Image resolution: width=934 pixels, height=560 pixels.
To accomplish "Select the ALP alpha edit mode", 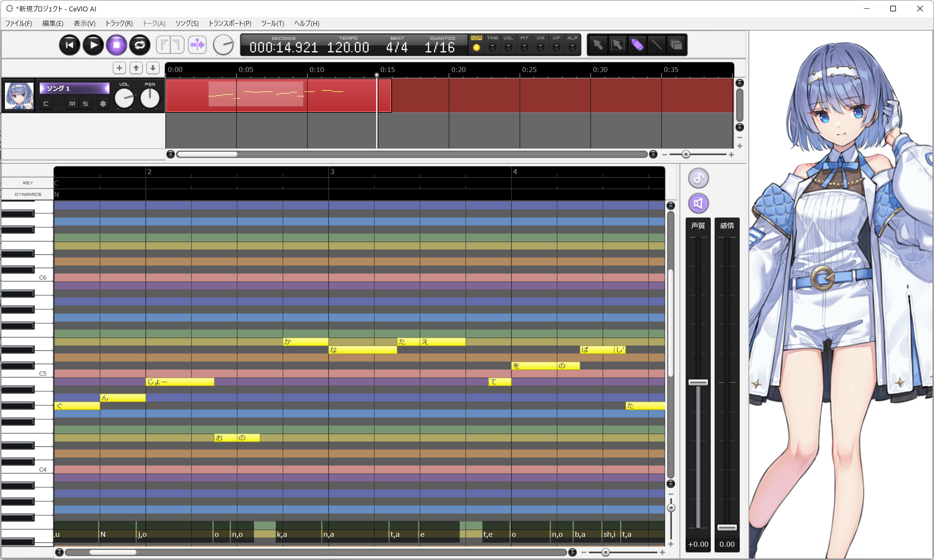I will click(572, 45).
